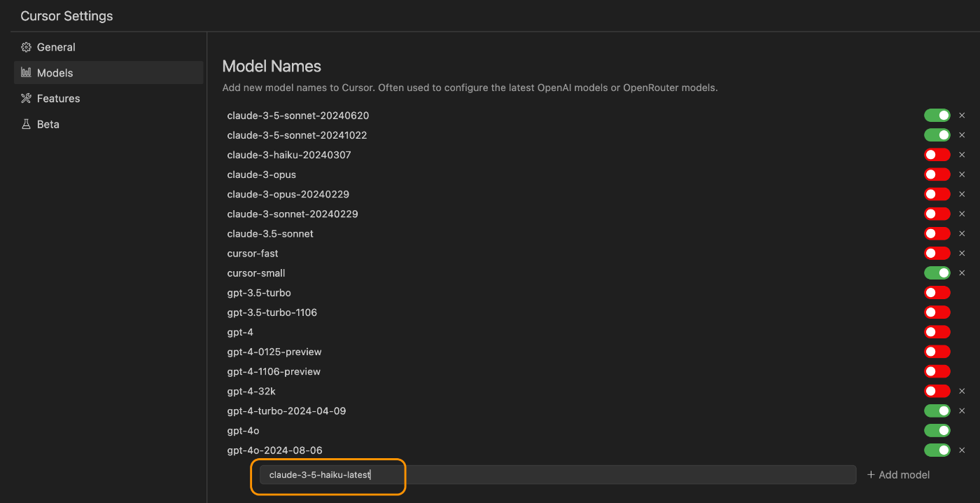980x503 pixels.
Task: Enable the gpt-3.5-turbo-1106 toggle
Action: click(937, 312)
